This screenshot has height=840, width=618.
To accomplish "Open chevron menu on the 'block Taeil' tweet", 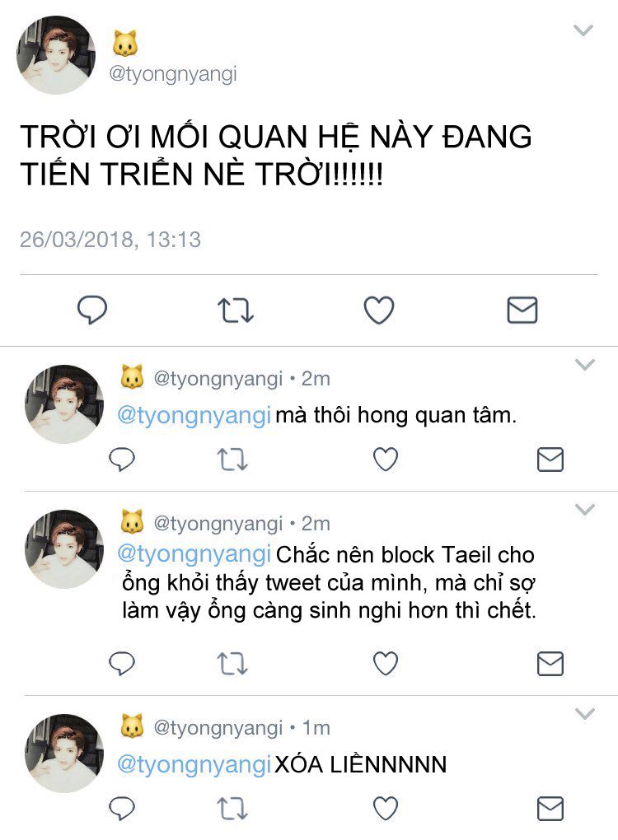I will click(x=584, y=510).
